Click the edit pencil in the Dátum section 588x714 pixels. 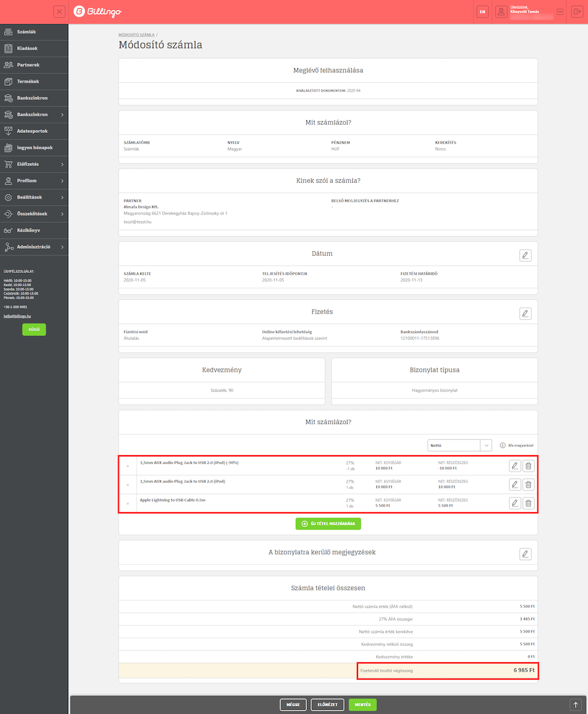click(525, 255)
